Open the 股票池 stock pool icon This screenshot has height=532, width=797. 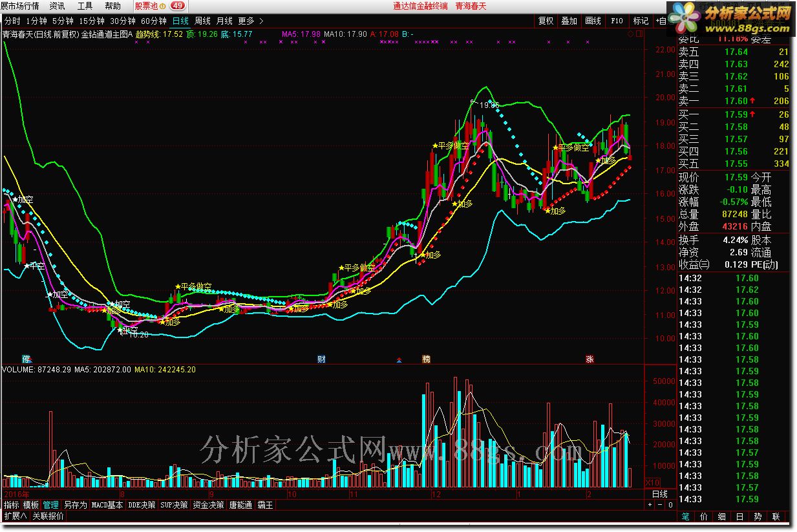point(150,6)
